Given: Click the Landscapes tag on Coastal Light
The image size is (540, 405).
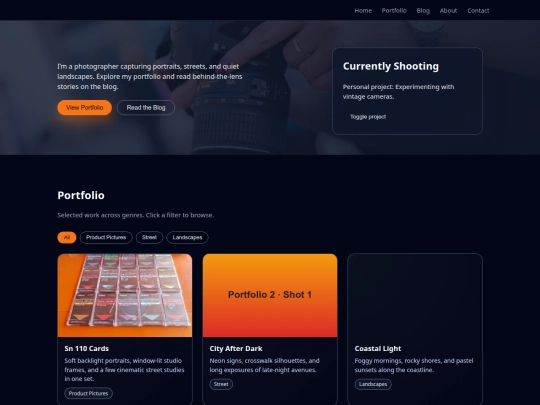Looking at the screenshot, I should coord(373,384).
